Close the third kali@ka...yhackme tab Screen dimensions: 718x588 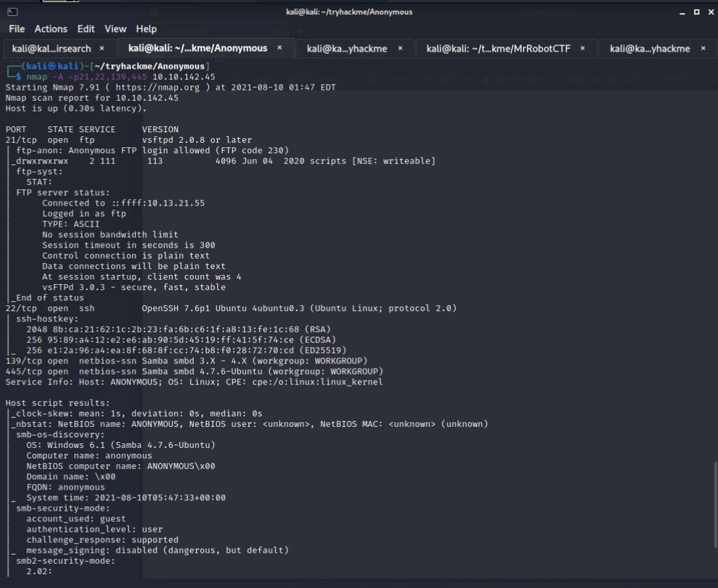(x=403, y=48)
